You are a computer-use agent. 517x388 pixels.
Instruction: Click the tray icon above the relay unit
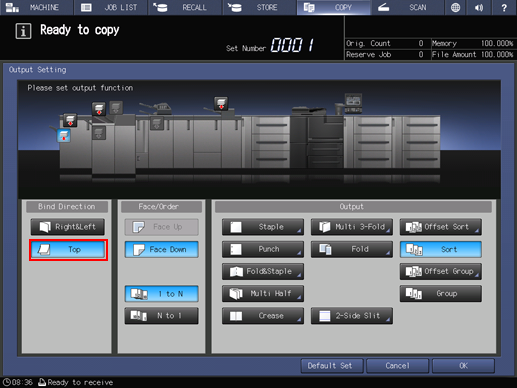pyautogui.click(x=221, y=103)
